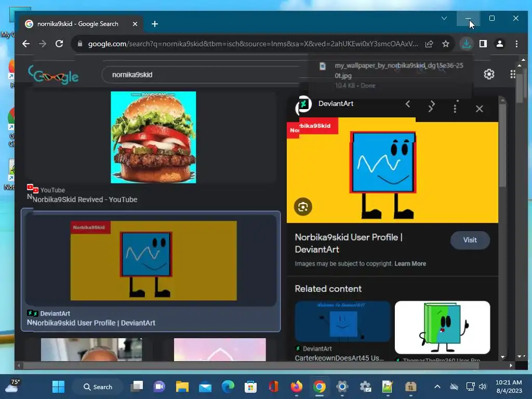Viewport: 532px width, 399px height.
Task: Toggle Chrome side panel
Action: pos(483,44)
